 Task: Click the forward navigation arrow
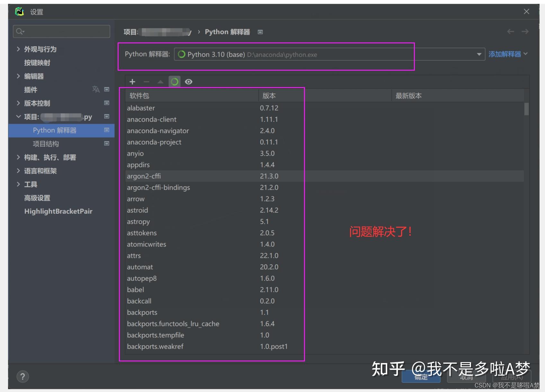[525, 31]
